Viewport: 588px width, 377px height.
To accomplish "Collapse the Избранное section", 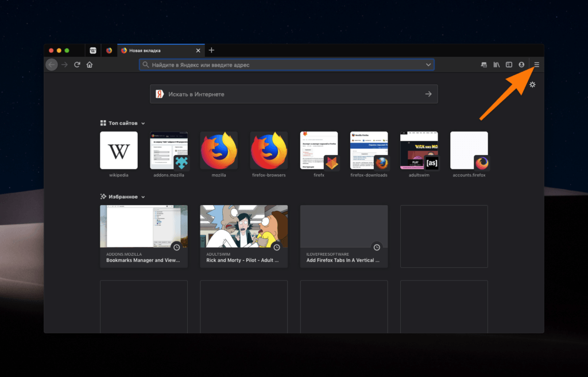I will pyautogui.click(x=143, y=197).
